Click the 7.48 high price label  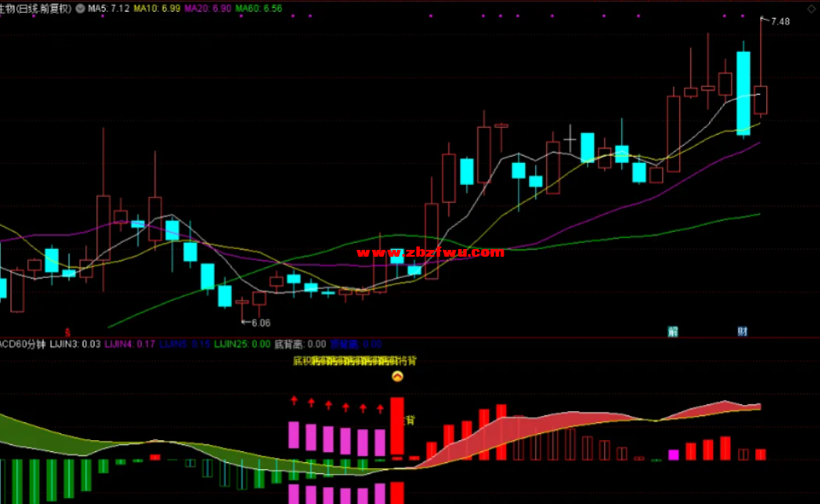780,21
